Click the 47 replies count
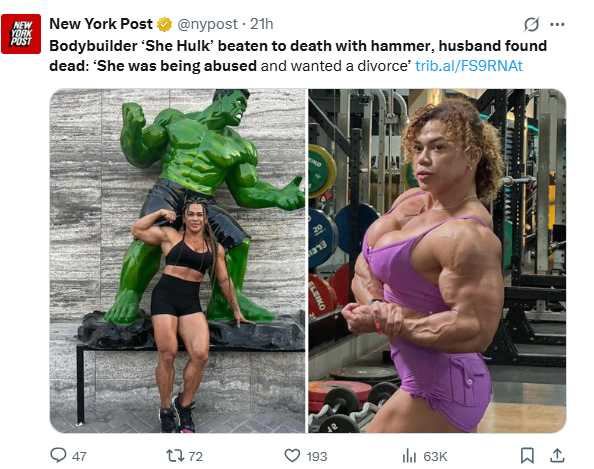594x469 pixels. (x=79, y=456)
